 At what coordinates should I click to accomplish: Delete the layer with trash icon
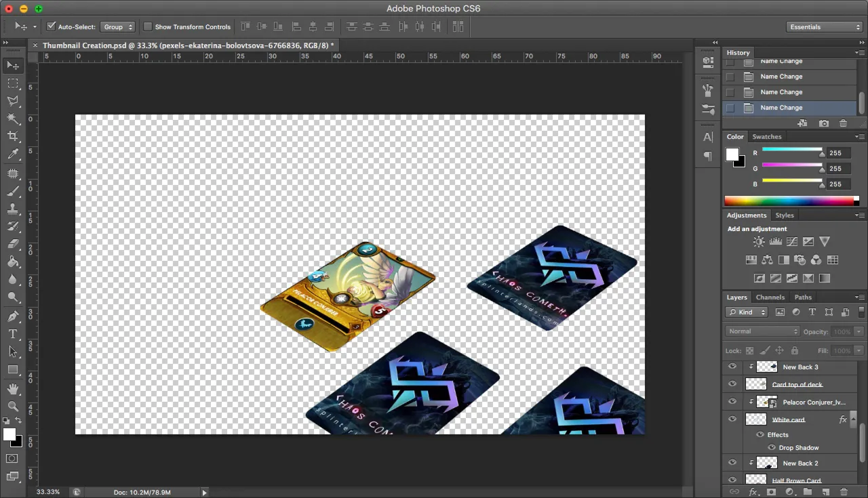(844, 492)
